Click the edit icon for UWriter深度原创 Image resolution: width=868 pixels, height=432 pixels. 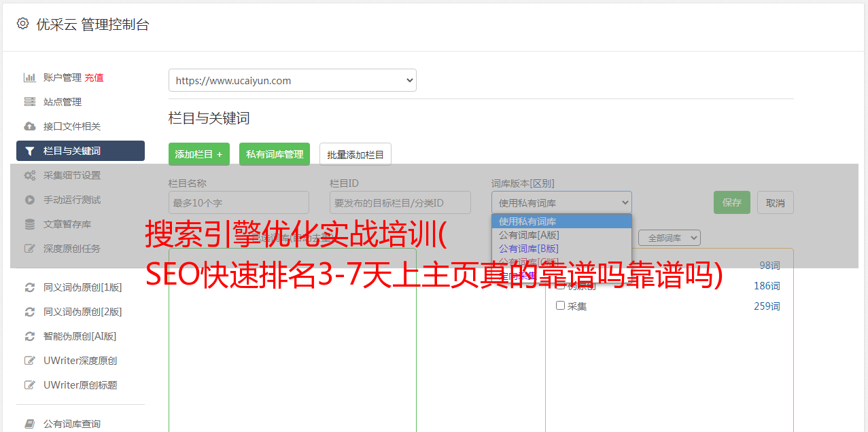tap(30, 361)
